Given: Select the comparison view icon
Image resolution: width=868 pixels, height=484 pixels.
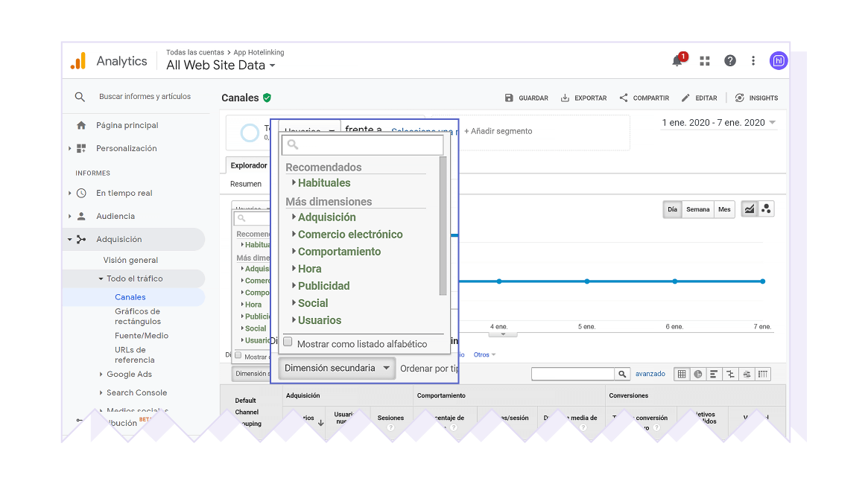Looking at the screenshot, I should [731, 375].
